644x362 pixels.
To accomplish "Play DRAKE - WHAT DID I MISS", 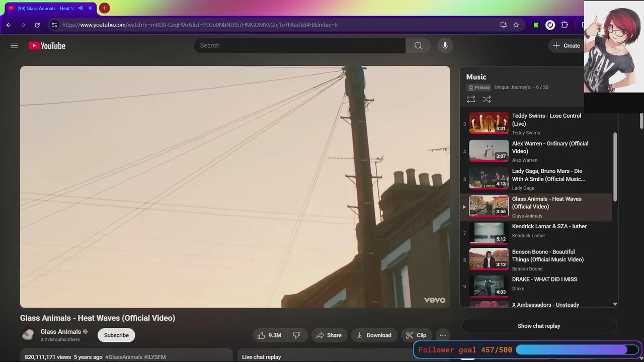I will pos(536,286).
